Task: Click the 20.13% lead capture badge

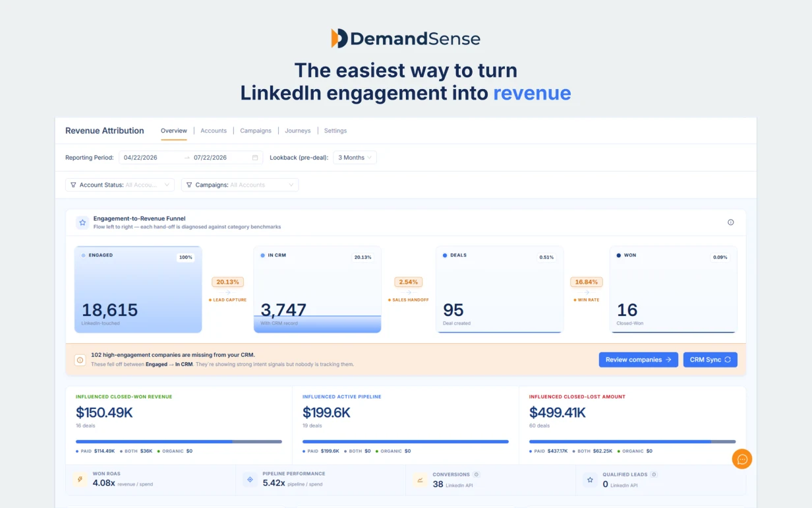Action: click(228, 282)
